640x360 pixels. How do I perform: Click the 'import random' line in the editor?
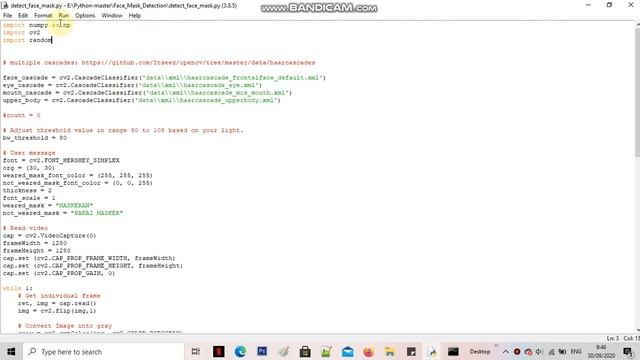[x=27, y=40]
